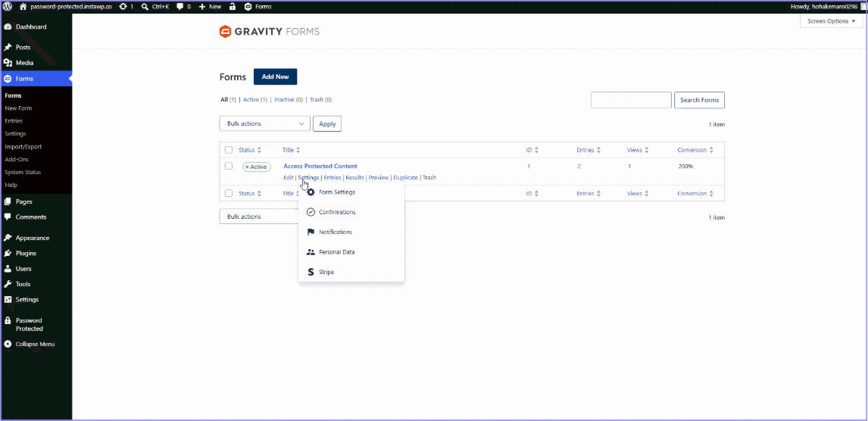Click the Dashboard gauge icon in sidebar
868x421 pixels.
pyautogui.click(x=8, y=27)
